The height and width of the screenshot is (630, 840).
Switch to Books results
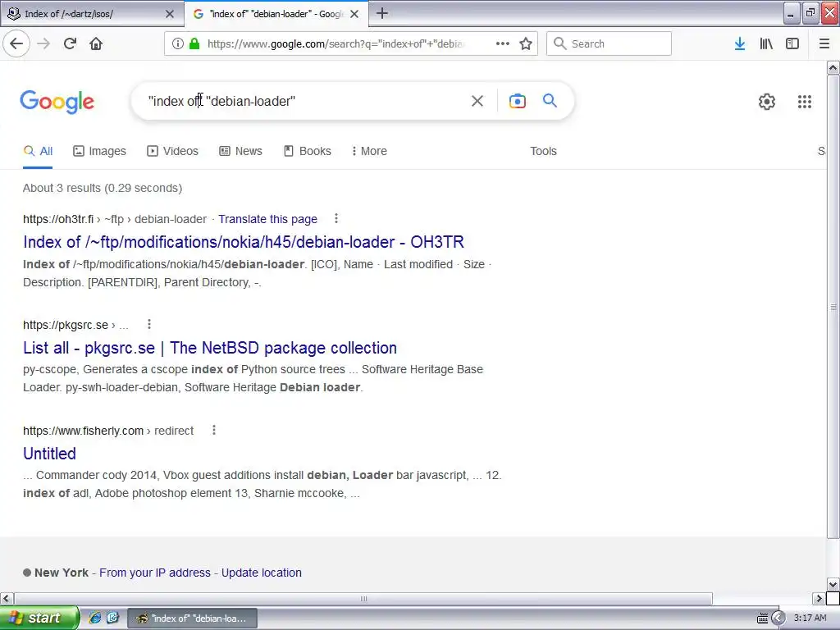[308, 151]
